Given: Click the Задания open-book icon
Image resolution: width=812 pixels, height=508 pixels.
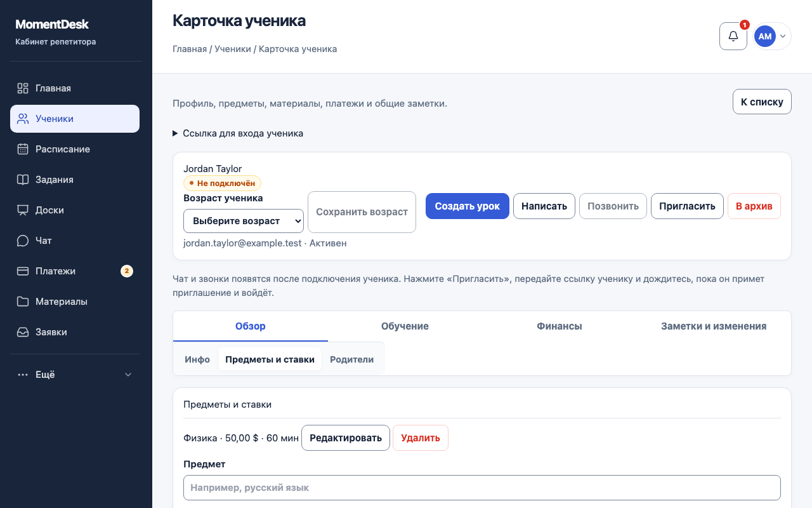Looking at the screenshot, I should 23,180.
